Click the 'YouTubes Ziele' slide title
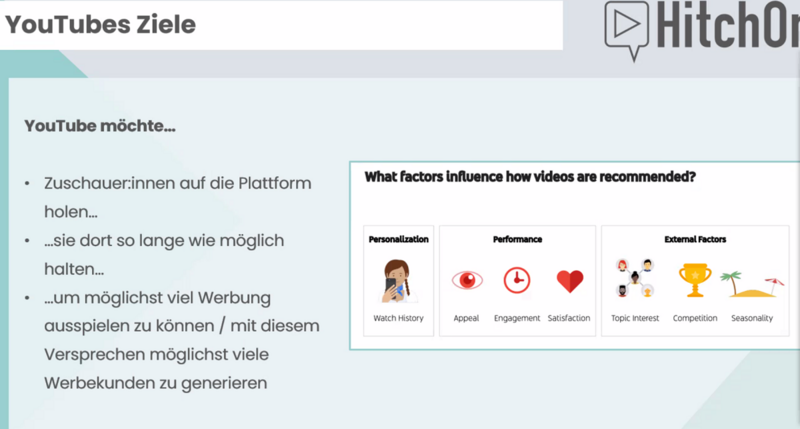 pyautogui.click(x=101, y=24)
